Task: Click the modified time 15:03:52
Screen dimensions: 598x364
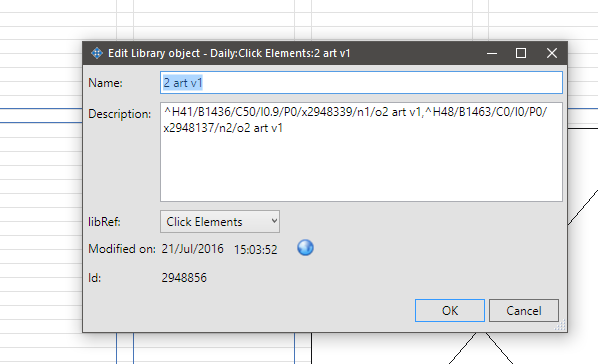Action: (256, 250)
